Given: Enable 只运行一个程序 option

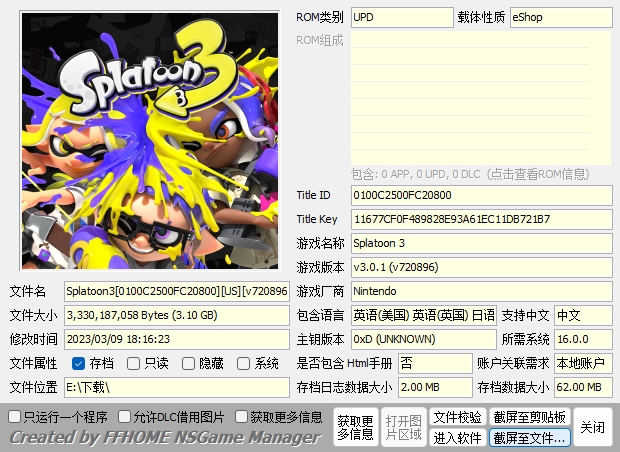Looking at the screenshot, I should point(14,416).
